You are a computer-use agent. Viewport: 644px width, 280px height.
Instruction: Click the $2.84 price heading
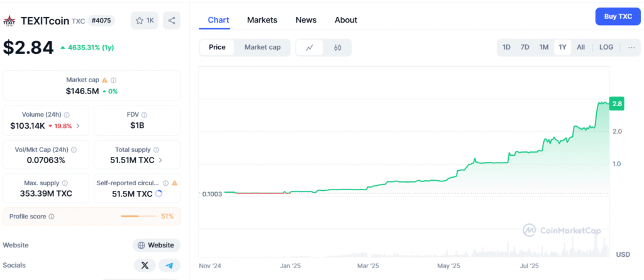[28, 48]
